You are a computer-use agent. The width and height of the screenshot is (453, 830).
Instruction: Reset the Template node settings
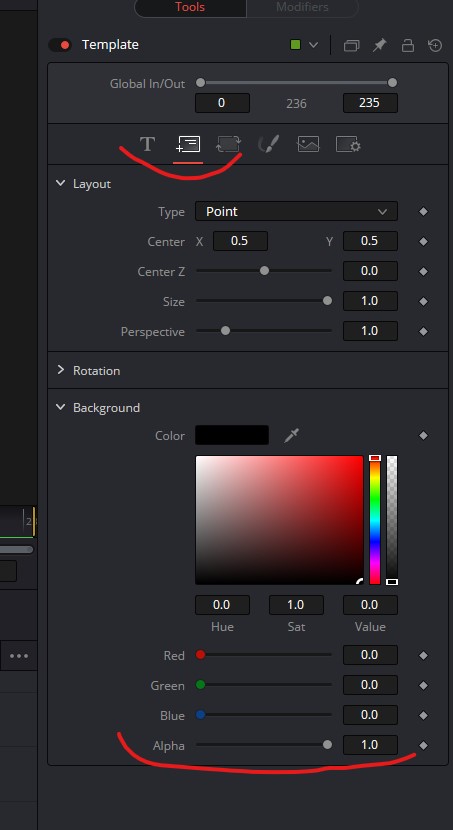click(x=435, y=46)
